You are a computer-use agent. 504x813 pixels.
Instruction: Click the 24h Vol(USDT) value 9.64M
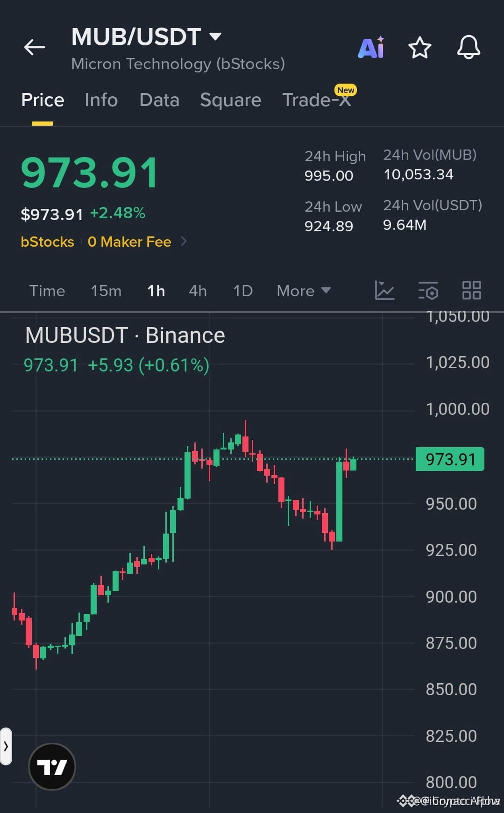[405, 225]
